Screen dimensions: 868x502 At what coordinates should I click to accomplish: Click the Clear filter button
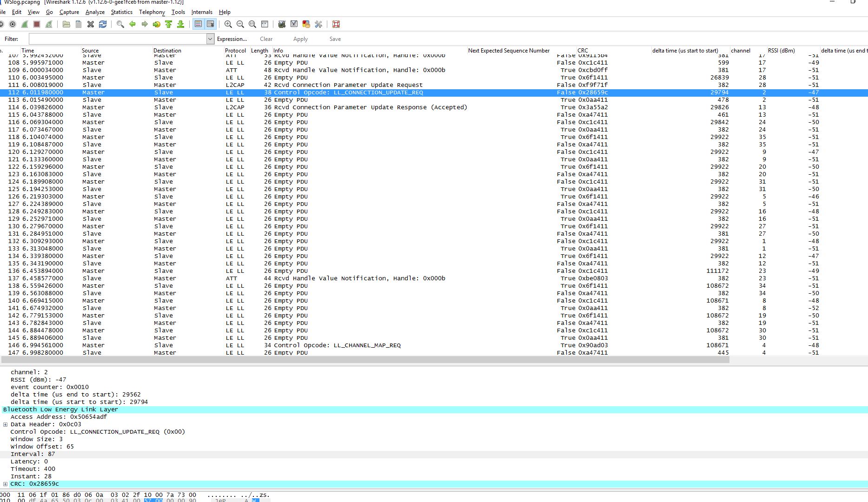(x=266, y=39)
